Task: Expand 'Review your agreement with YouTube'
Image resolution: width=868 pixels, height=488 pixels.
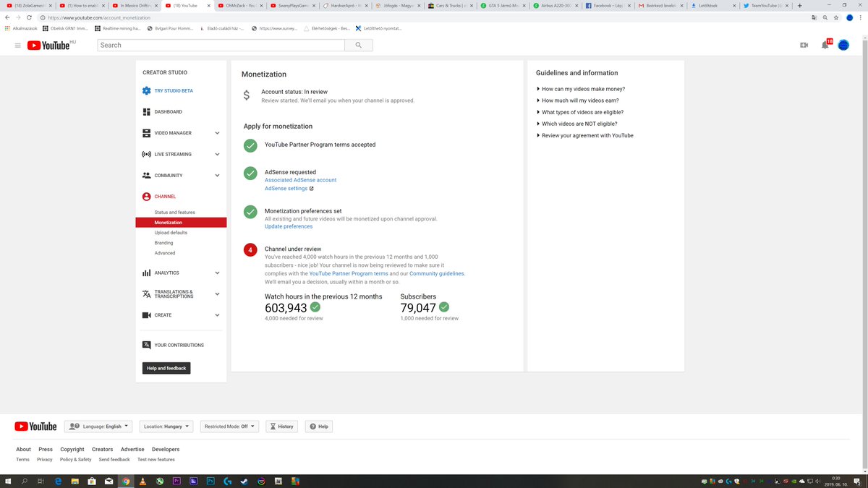Action: pyautogui.click(x=584, y=135)
